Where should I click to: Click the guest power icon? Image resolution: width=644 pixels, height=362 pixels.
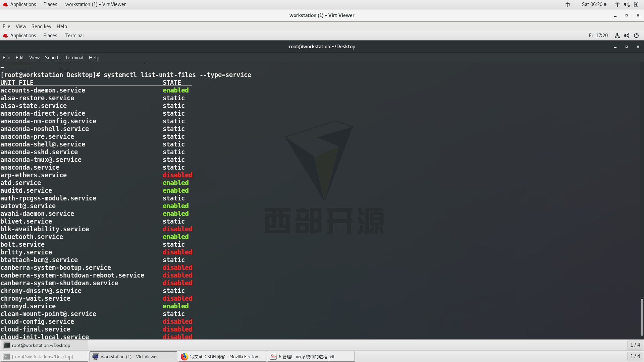(636, 36)
